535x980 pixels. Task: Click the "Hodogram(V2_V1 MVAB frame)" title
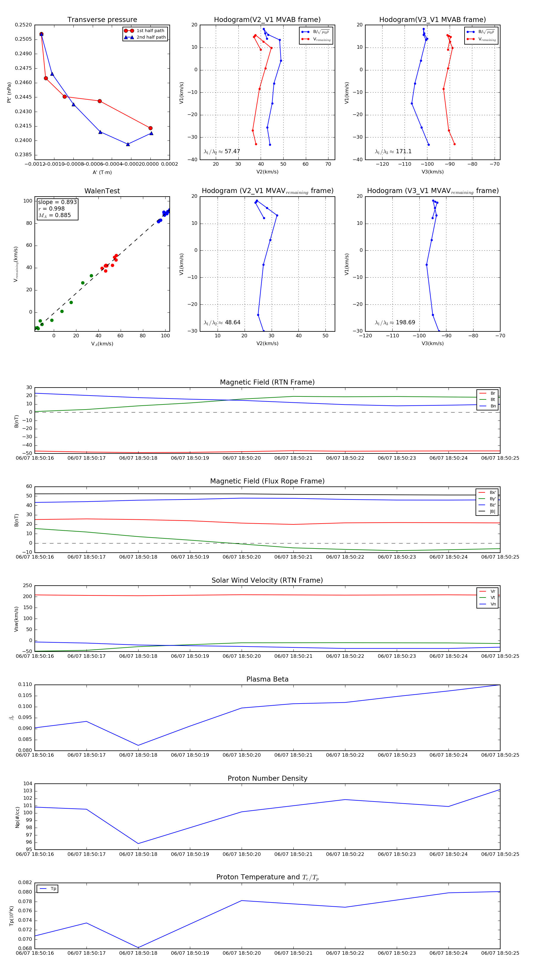coord(267,20)
